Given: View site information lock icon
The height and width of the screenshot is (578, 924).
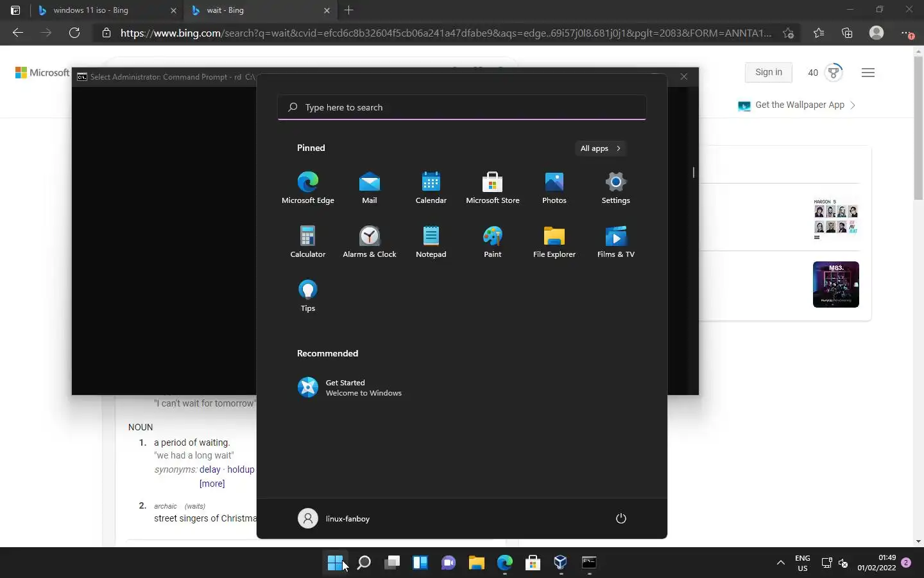Looking at the screenshot, I should point(107,33).
